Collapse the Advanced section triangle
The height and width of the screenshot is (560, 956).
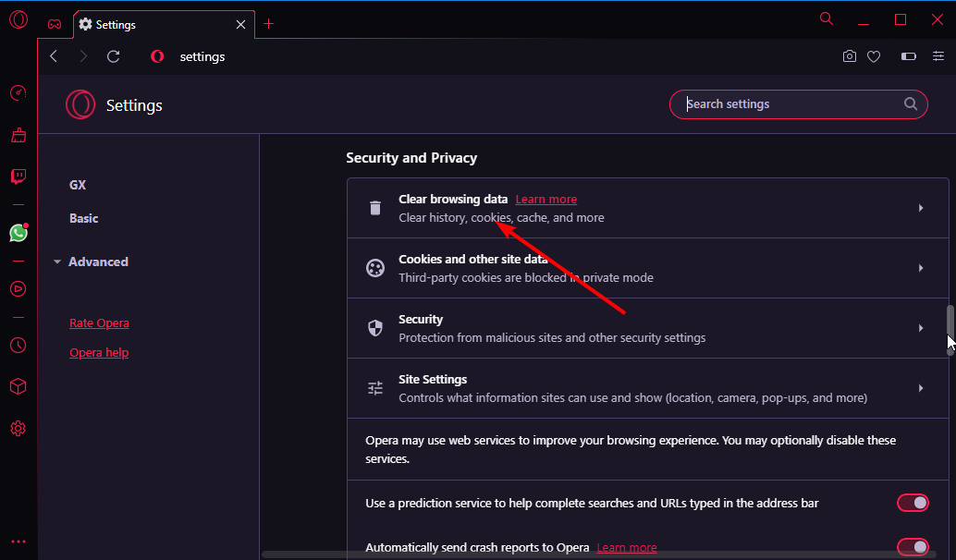point(57,262)
